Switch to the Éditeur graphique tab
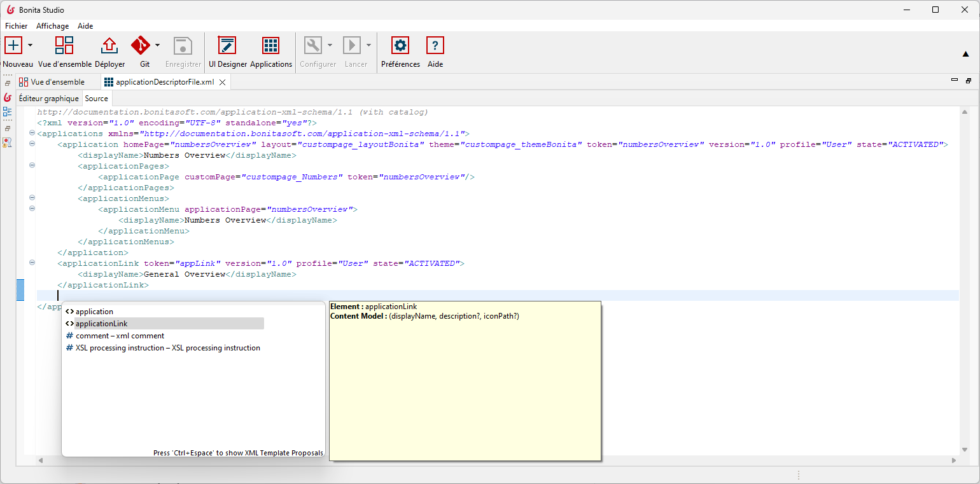The image size is (980, 484). coord(48,98)
